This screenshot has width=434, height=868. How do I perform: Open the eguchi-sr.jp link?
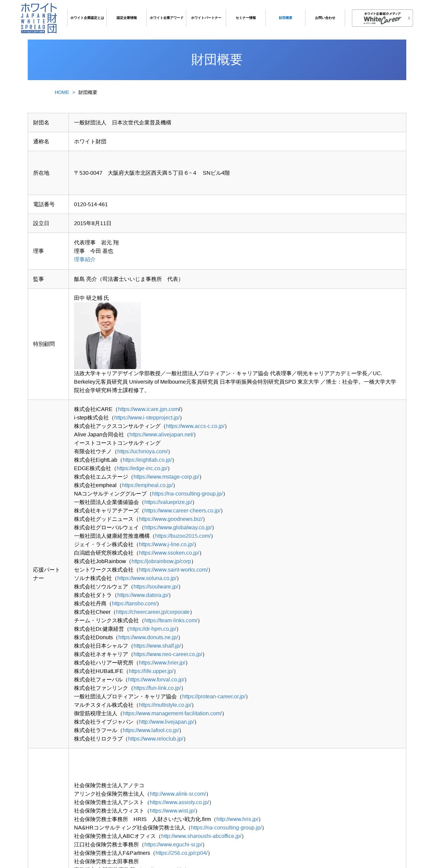point(173,845)
